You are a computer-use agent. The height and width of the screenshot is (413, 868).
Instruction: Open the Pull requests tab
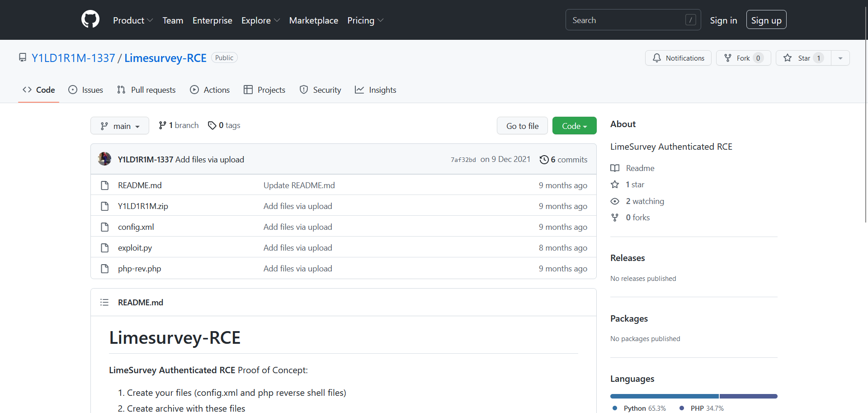(x=146, y=90)
